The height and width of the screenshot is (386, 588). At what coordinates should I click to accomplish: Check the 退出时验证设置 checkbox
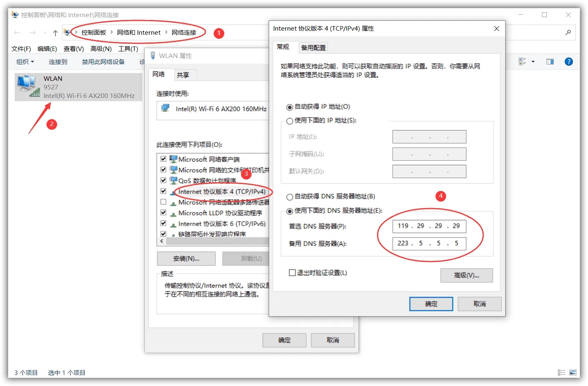(292, 273)
